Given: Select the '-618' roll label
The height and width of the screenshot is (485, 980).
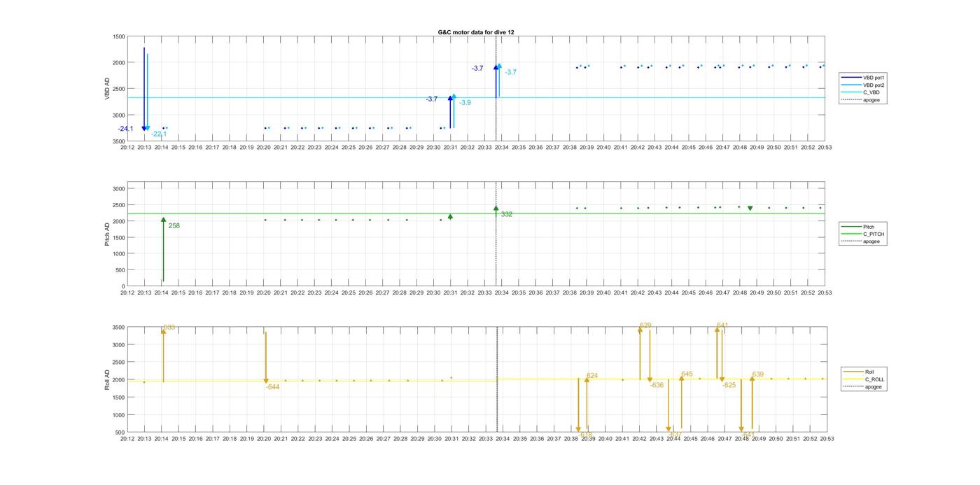Looking at the screenshot, I should [587, 435].
